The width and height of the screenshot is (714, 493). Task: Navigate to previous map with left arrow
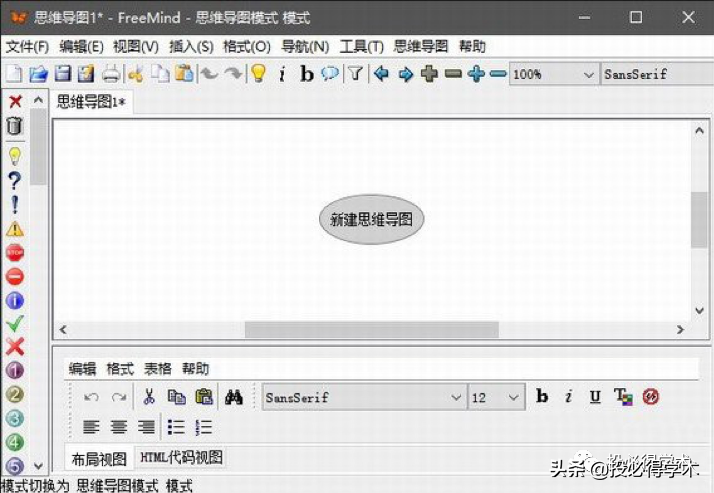tap(381, 73)
